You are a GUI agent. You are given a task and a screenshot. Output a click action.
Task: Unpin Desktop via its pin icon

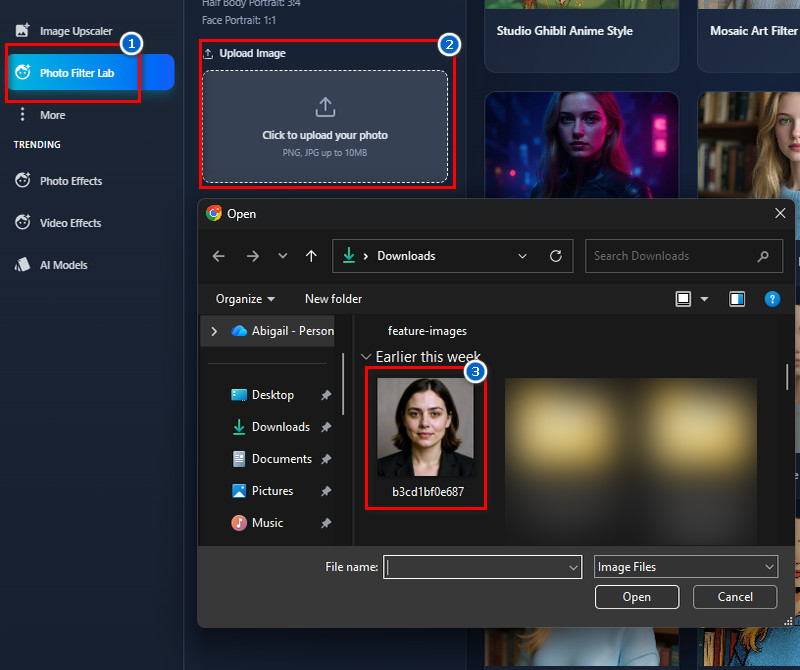(x=326, y=394)
